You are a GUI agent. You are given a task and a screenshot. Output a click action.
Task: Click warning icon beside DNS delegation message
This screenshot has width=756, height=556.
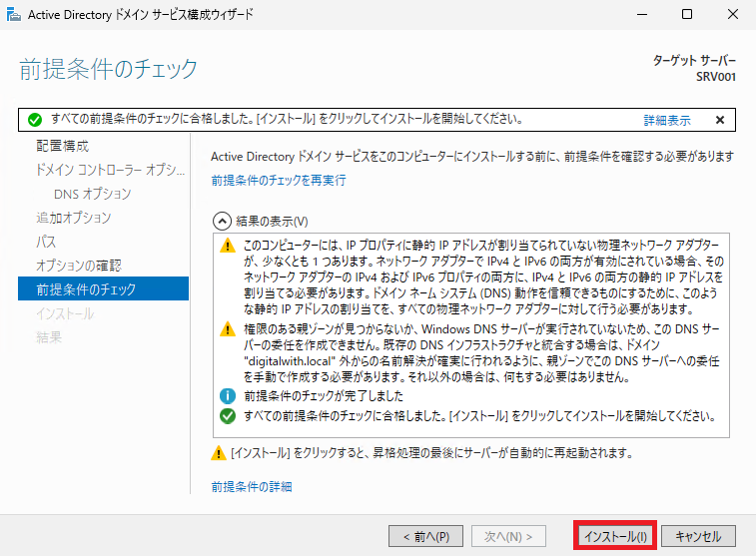[228, 329]
